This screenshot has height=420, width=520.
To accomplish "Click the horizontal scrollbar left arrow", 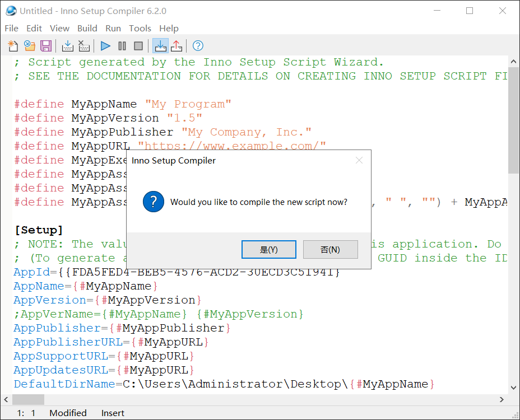I will 6,399.
